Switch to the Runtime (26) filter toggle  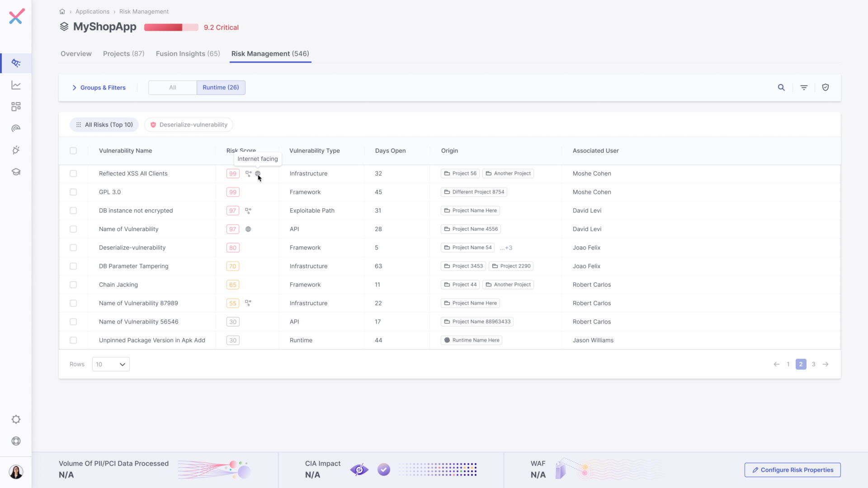coord(221,87)
